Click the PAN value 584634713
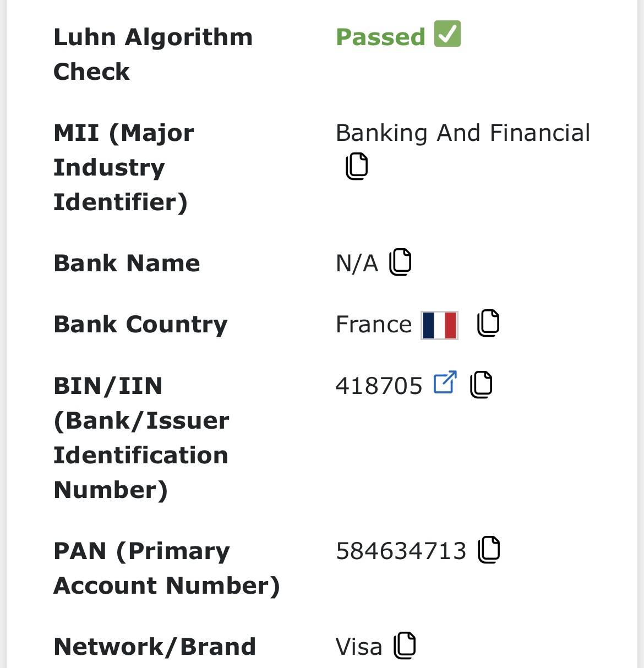The image size is (644, 668). tap(401, 551)
